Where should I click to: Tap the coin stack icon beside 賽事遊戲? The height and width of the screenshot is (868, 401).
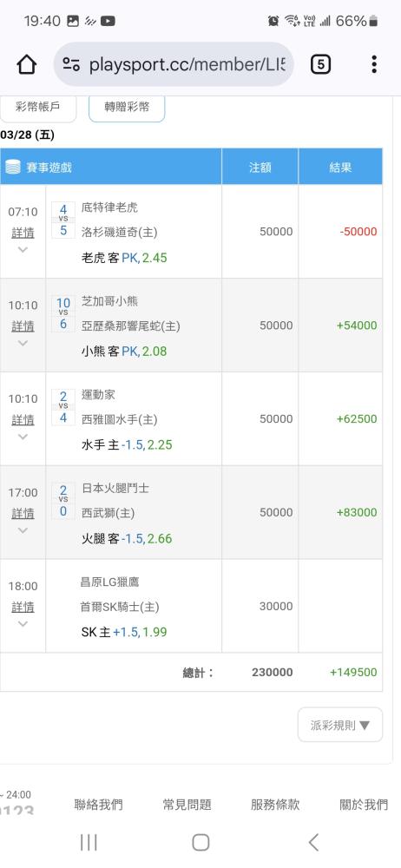coord(13,167)
